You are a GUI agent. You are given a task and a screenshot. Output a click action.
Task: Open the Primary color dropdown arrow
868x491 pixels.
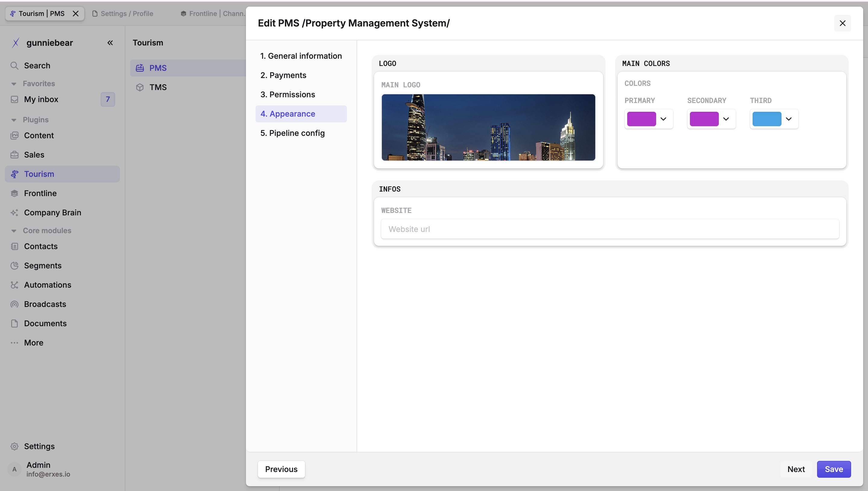pyautogui.click(x=663, y=119)
